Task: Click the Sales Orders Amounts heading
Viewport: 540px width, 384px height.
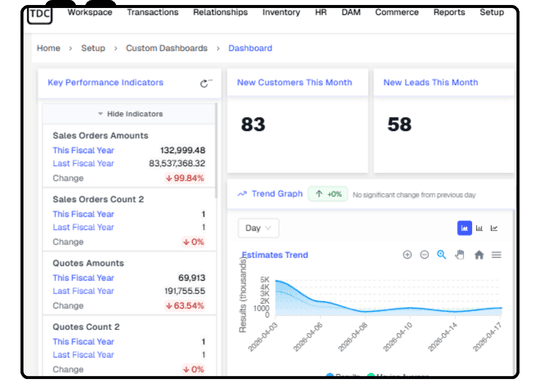Action: (x=101, y=136)
